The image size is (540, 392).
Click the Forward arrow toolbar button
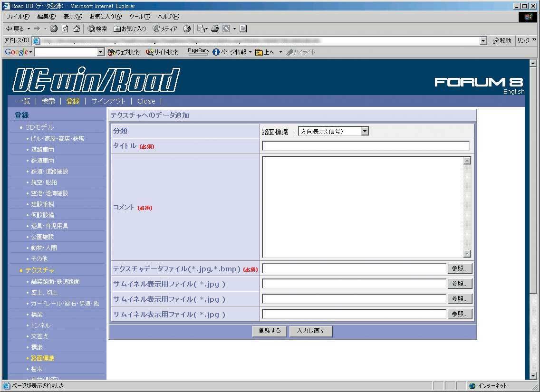[x=37, y=29]
